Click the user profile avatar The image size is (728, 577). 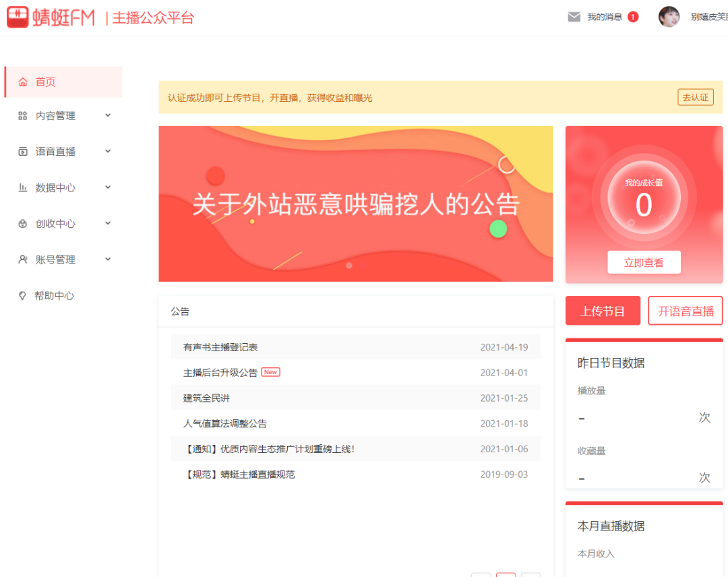(669, 17)
